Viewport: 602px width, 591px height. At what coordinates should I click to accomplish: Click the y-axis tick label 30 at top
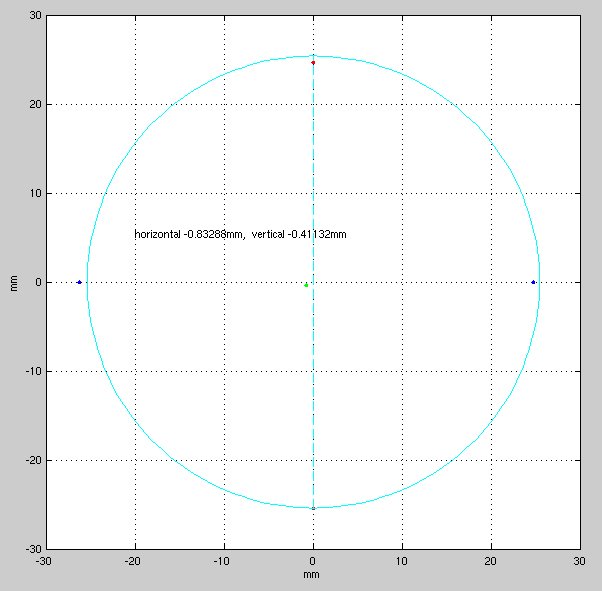(x=35, y=15)
